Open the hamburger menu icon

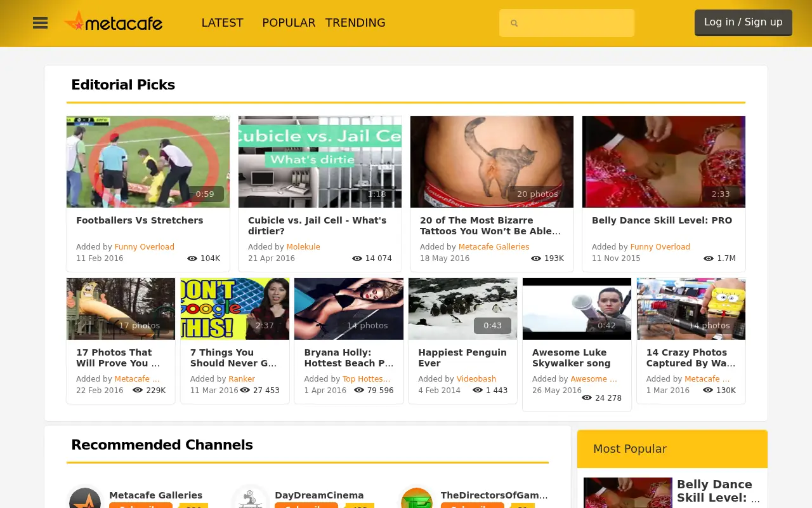(x=40, y=23)
